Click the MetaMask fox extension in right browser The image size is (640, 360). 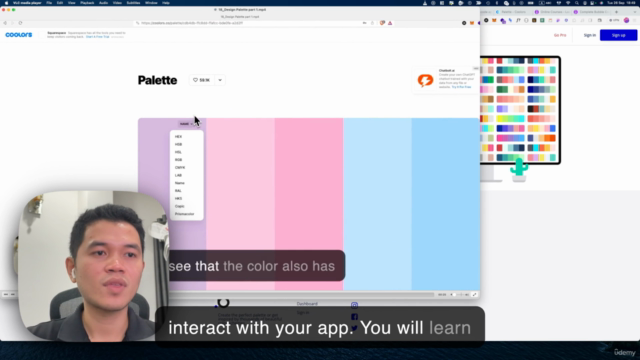coord(494,20)
